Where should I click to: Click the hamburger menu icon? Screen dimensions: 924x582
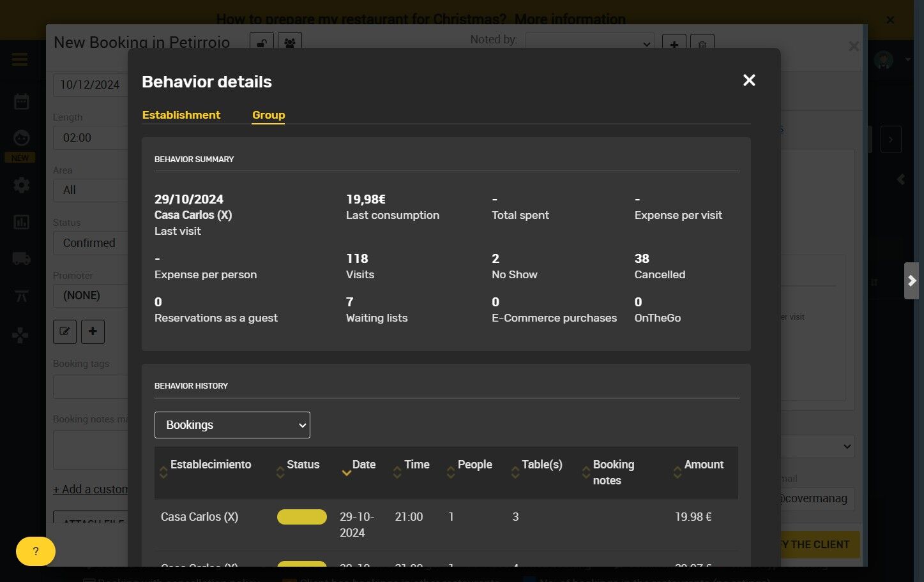pos(20,60)
